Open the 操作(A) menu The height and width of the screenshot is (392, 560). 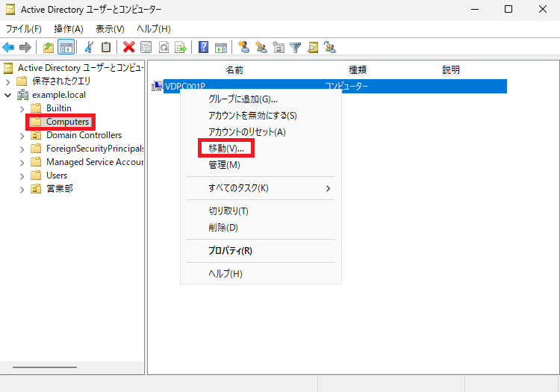[69, 29]
